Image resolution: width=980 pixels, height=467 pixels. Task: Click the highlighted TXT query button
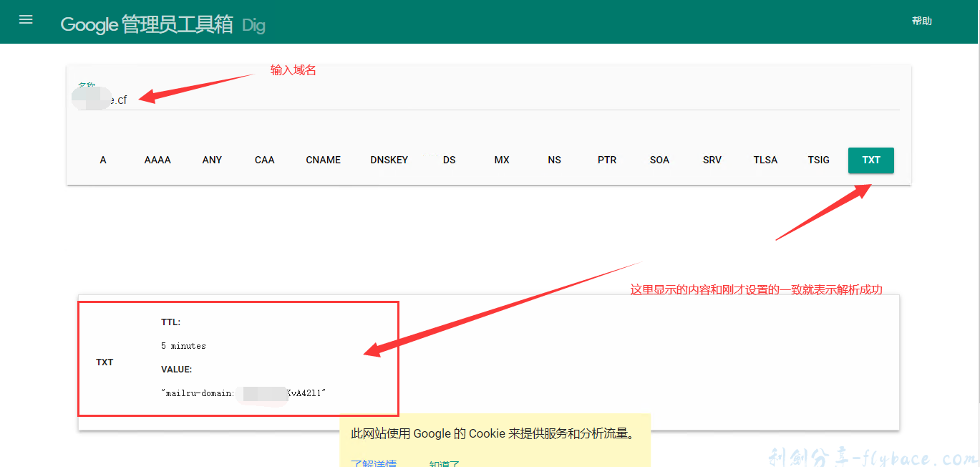[x=870, y=160]
